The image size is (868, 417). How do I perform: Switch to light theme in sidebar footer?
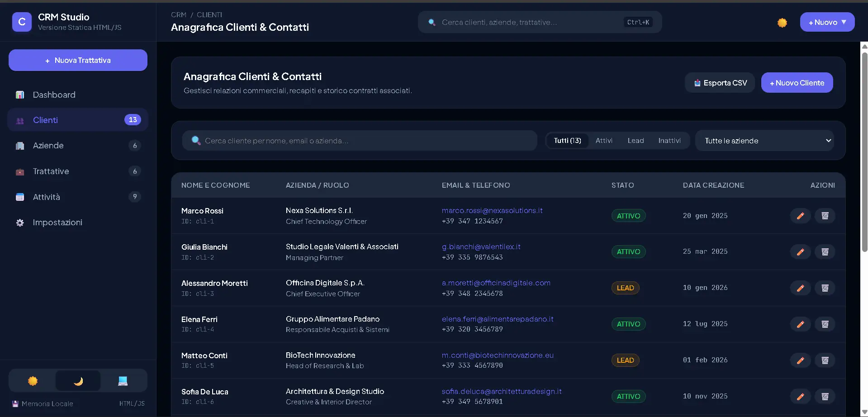[33, 381]
